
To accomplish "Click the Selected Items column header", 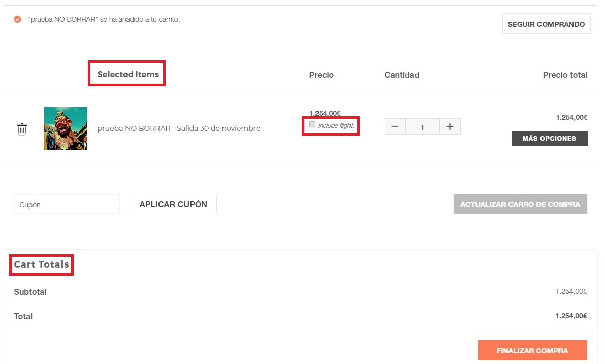I will [x=128, y=74].
